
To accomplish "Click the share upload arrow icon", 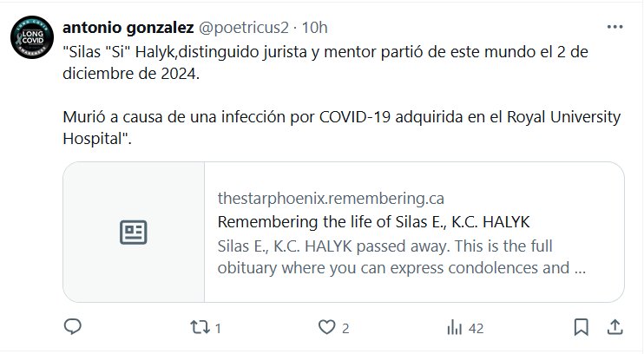I will click(614, 327).
